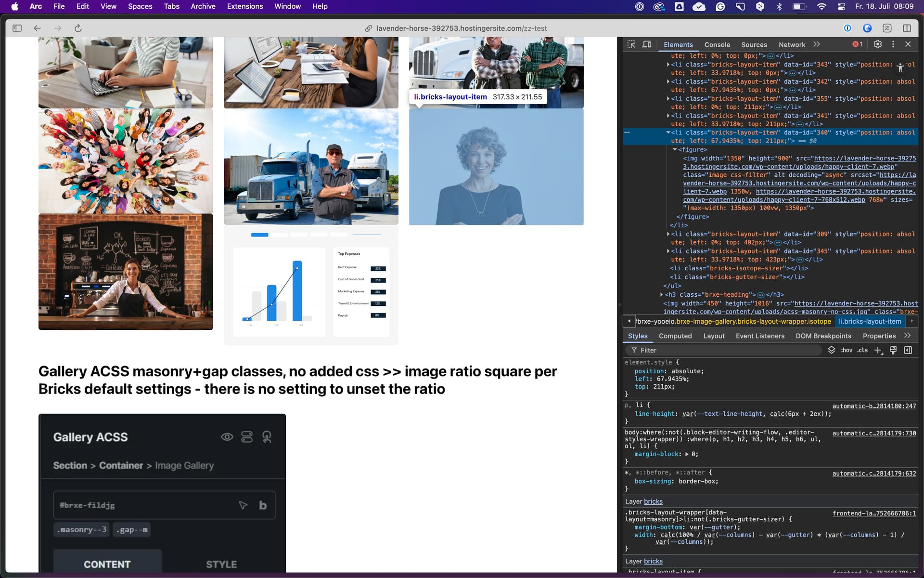Open the Wi-Fi status menu
Screen dimensions: 924x578
pyautogui.click(x=821, y=6)
